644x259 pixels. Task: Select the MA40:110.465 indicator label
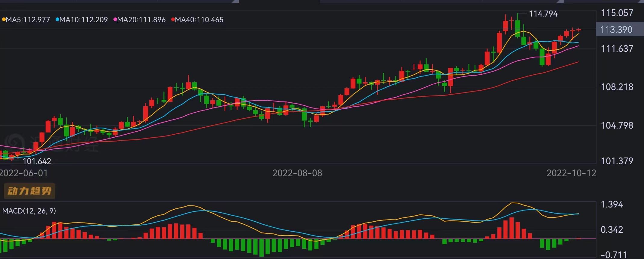(x=199, y=20)
